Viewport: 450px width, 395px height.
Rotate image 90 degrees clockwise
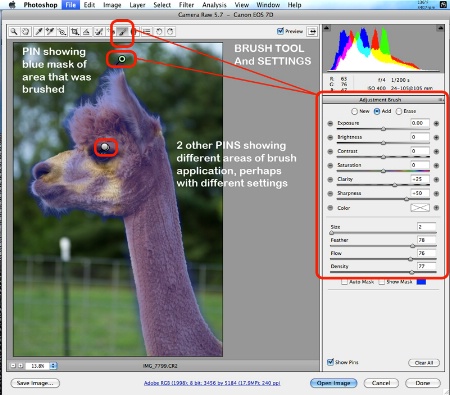[x=170, y=32]
